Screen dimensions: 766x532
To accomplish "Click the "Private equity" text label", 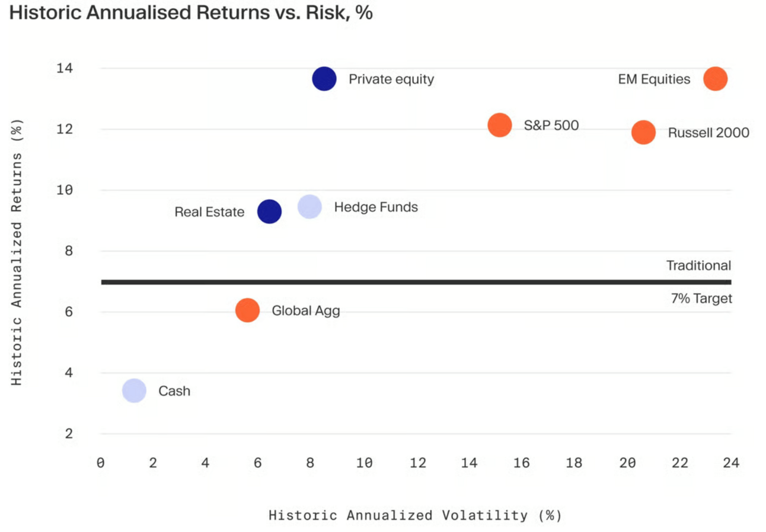I will pos(391,79).
